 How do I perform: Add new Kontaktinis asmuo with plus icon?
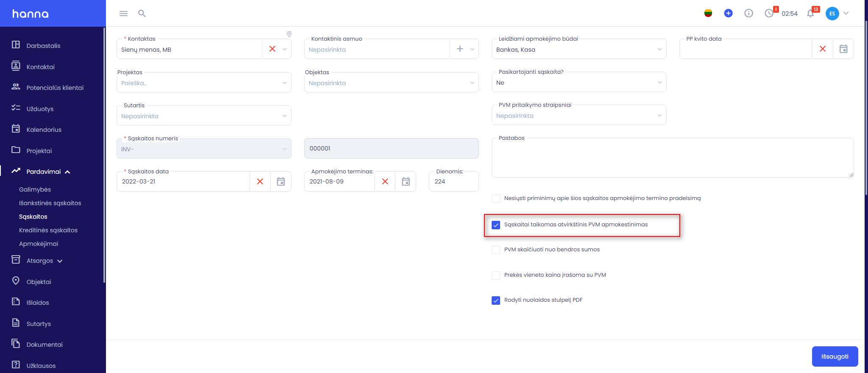[x=459, y=49]
